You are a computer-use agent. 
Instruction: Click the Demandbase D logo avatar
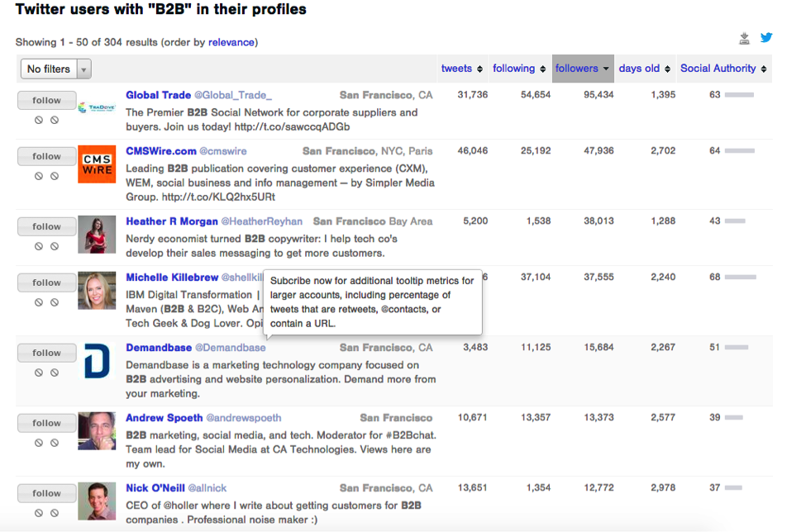pyautogui.click(x=97, y=361)
